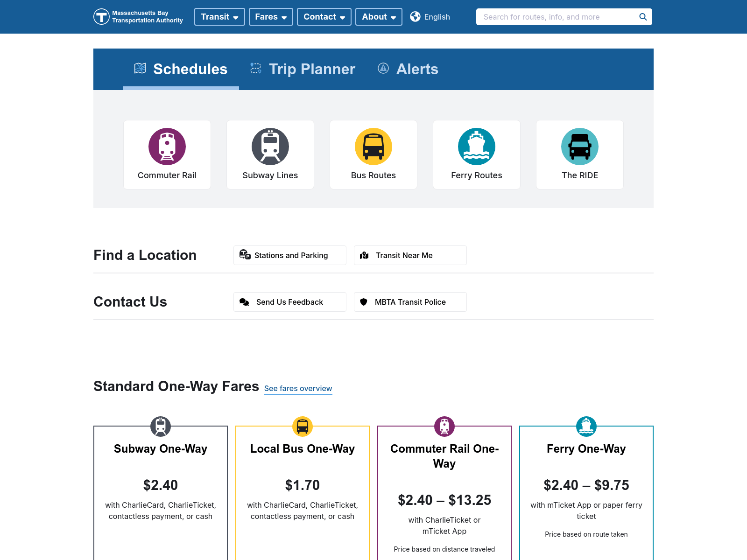Click the Schedules map icon

pos(140,68)
